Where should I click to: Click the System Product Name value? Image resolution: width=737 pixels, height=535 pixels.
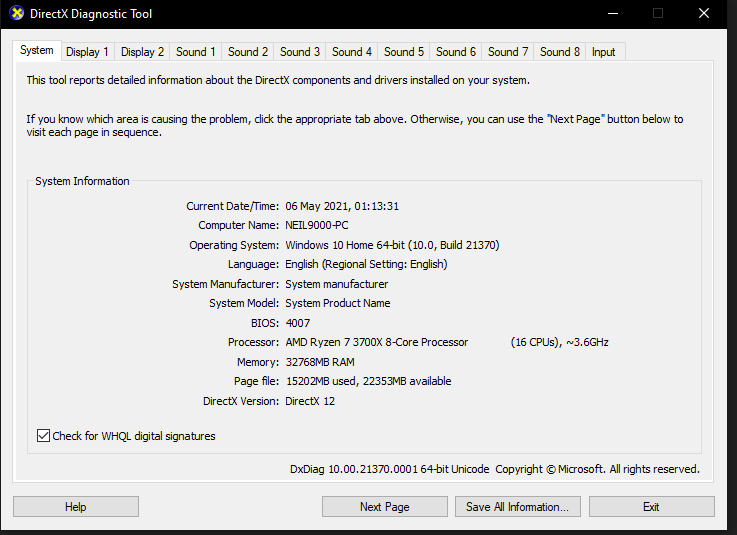(x=337, y=303)
